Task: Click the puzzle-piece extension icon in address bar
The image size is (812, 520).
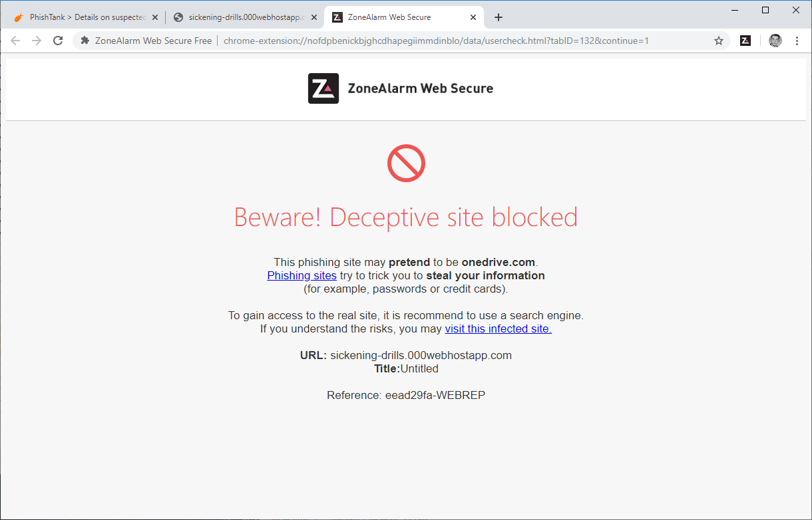Action: 85,41
